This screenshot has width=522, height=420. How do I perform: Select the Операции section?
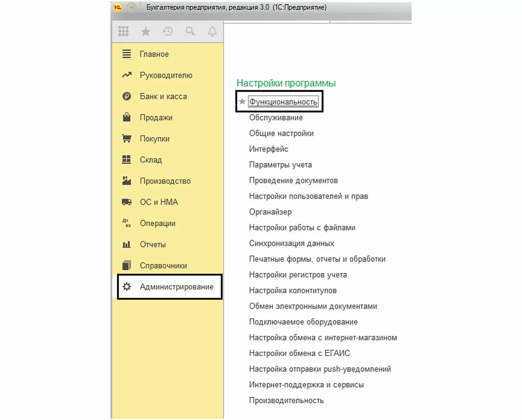tap(167, 223)
